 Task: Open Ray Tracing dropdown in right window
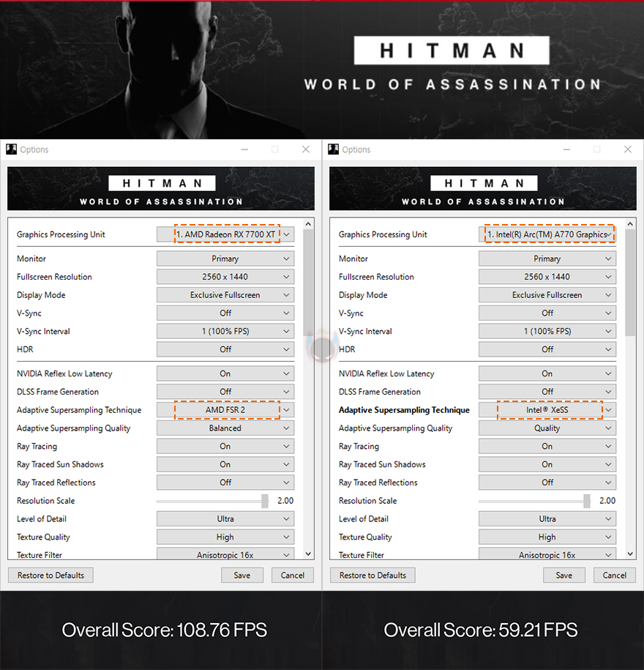[547, 446]
